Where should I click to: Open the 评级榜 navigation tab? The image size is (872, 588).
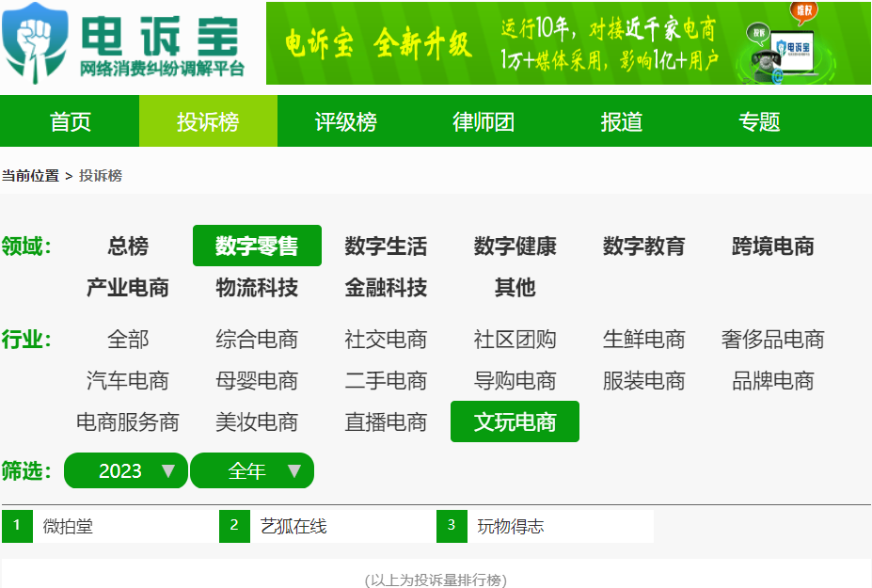point(346,121)
